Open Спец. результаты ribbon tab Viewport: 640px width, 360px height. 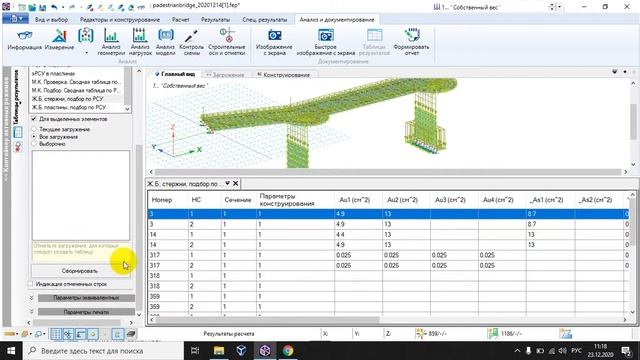(x=264, y=20)
